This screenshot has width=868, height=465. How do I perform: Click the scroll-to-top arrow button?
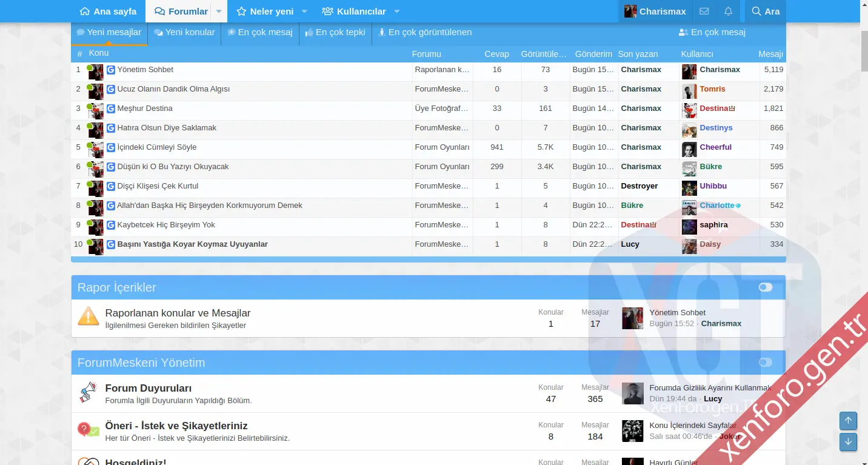pyautogui.click(x=848, y=421)
